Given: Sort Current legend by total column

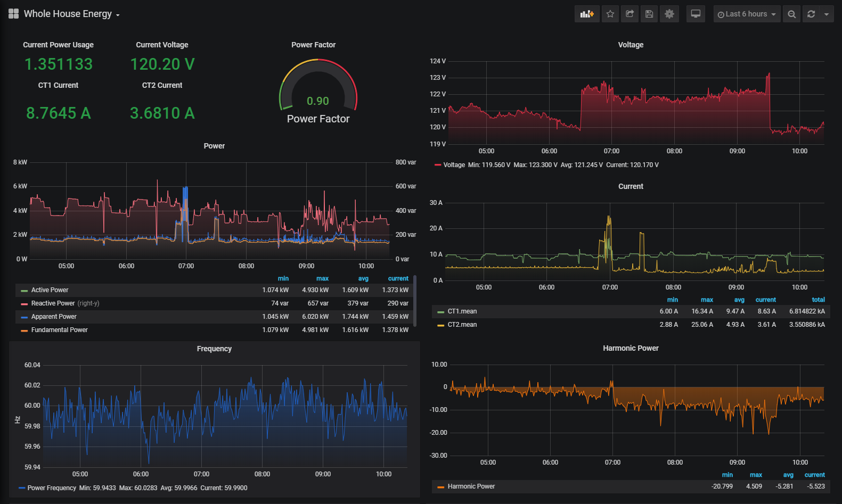Looking at the screenshot, I should coord(818,300).
